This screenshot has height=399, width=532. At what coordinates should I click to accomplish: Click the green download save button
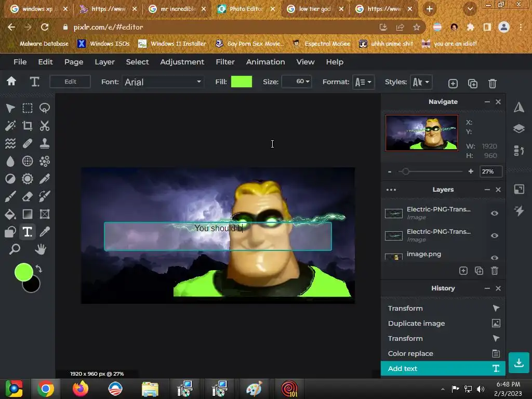tap(519, 363)
